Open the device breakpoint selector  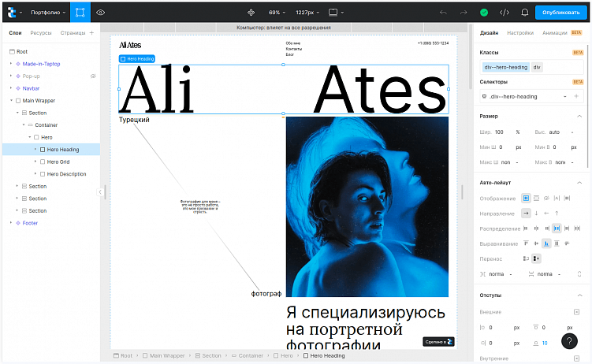point(336,13)
